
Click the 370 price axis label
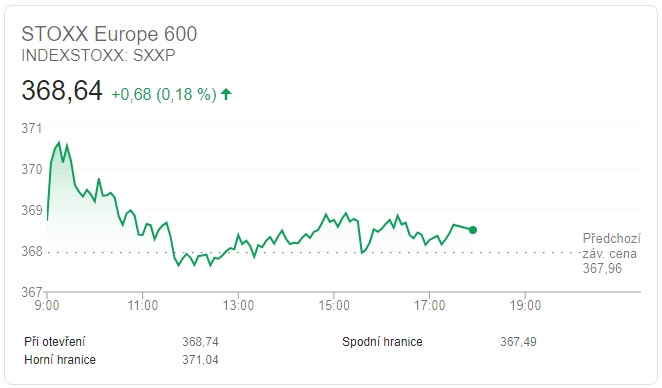point(32,169)
